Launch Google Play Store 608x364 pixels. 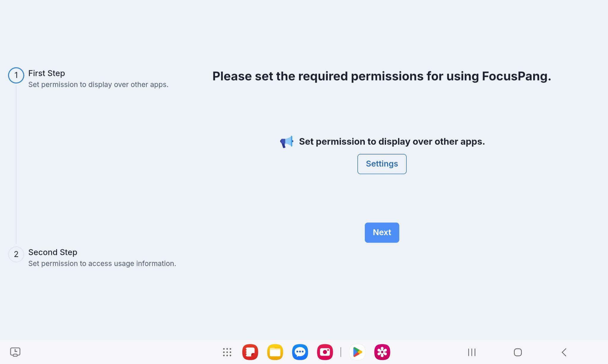(357, 352)
